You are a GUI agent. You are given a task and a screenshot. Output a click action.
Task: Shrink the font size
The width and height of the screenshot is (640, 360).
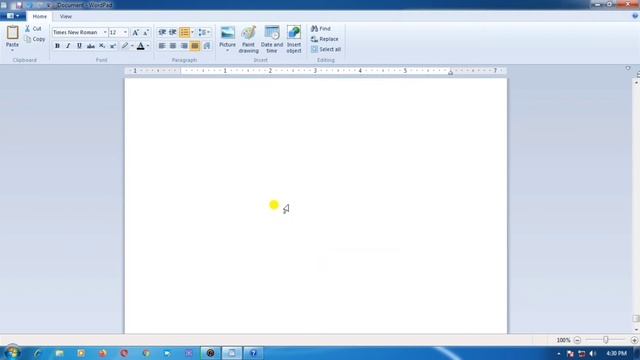point(146,32)
